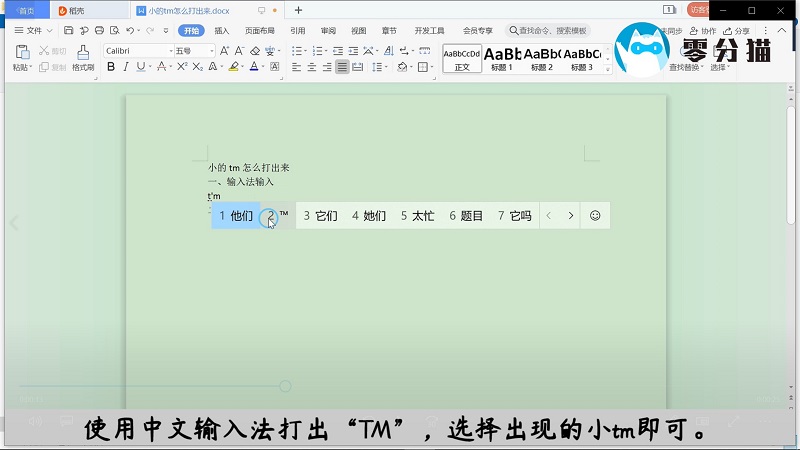Viewport: 800px width, 450px height.
Task: Click the Save icon in quick toolbar
Action: coord(68,31)
